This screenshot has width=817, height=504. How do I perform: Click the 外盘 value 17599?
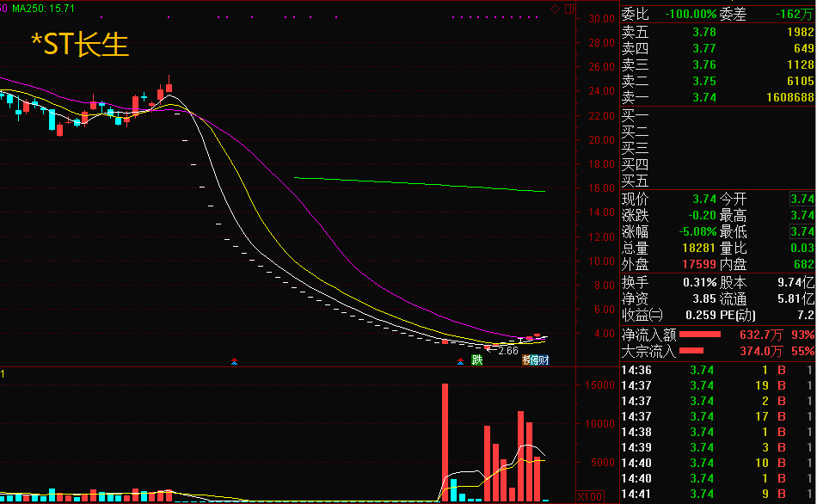coord(698,264)
